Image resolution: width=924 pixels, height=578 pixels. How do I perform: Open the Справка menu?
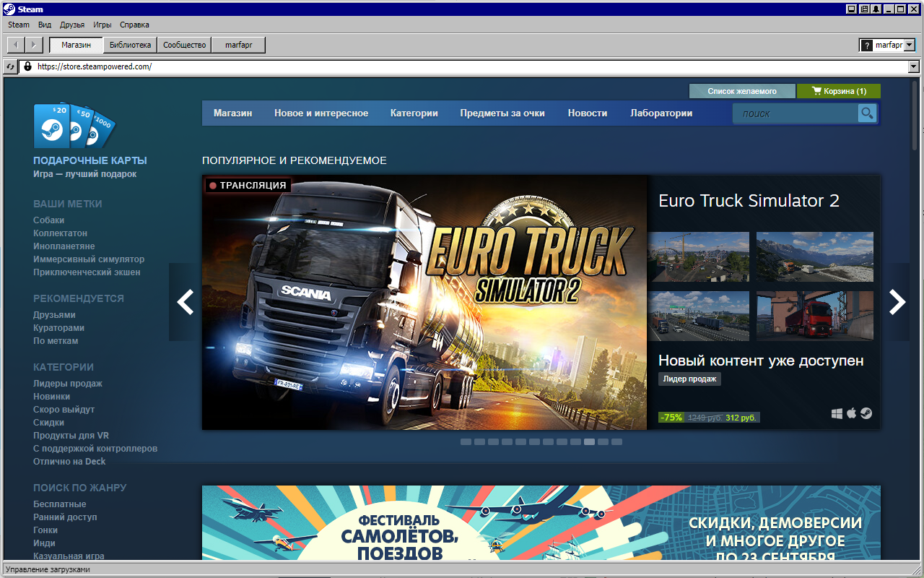coord(134,25)
